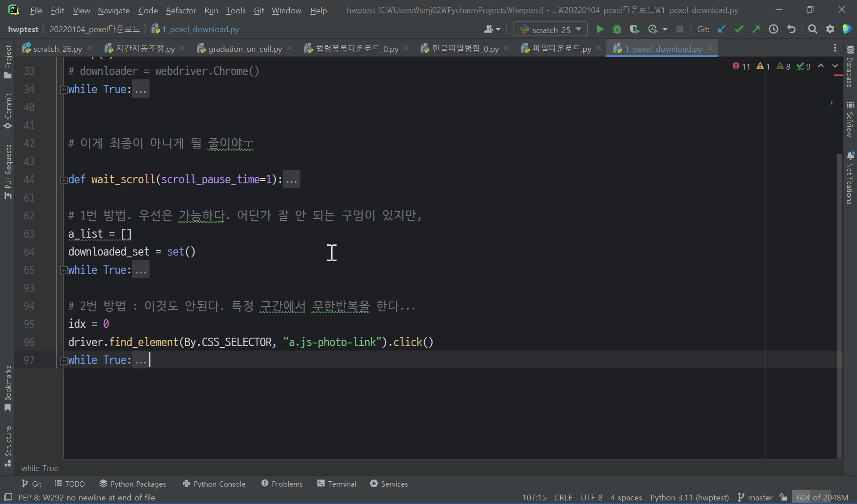
Task: Click Rollback undo arrow icon
Action: [791, 29]
